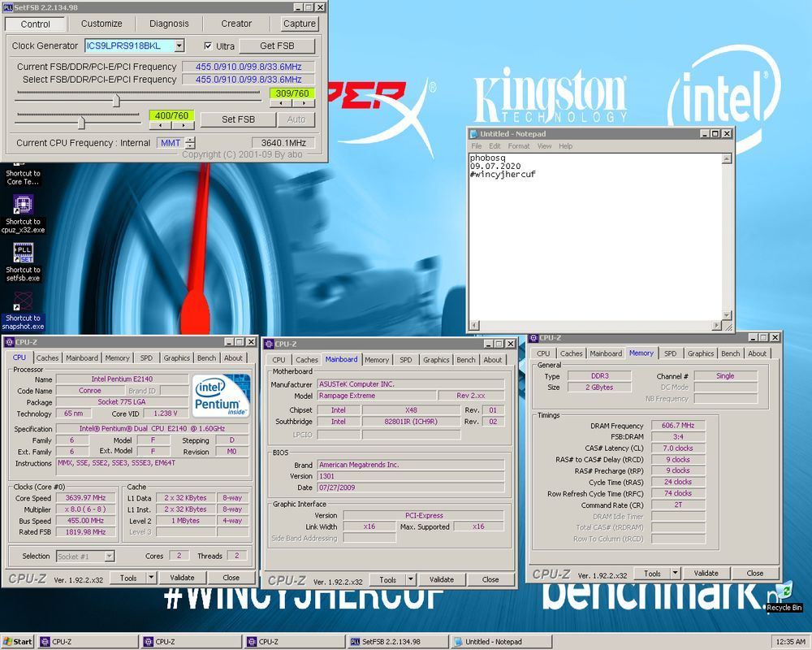Screen dimensions: 812x650
Task: Switch to the Customize tab in SetFSB
Action: click(101, 24)
